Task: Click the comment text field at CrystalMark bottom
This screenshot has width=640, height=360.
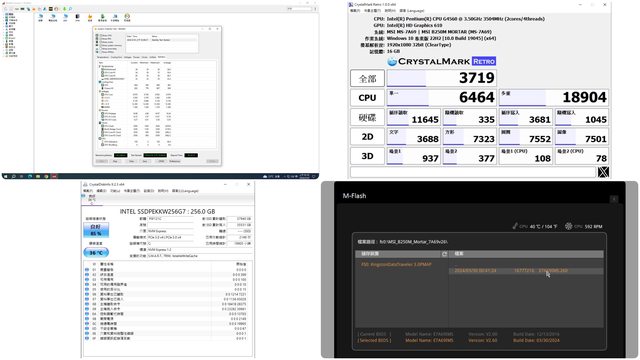Action: pos(473,172)
